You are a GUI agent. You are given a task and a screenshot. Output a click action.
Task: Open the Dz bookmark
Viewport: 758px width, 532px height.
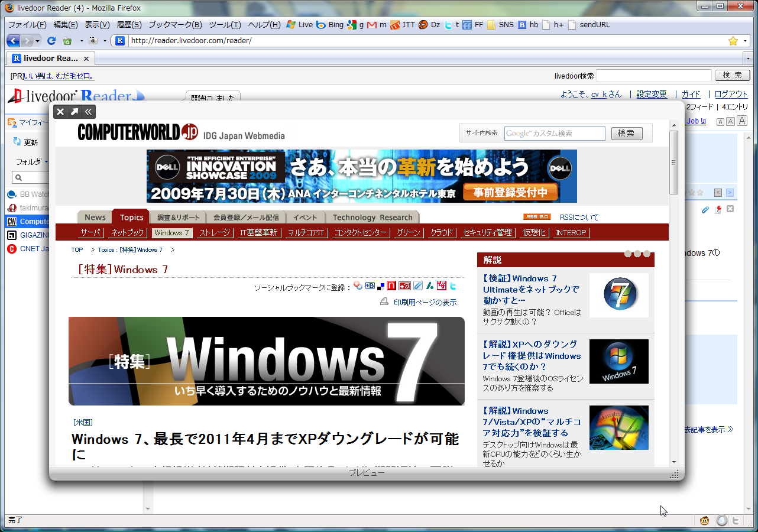430,25
